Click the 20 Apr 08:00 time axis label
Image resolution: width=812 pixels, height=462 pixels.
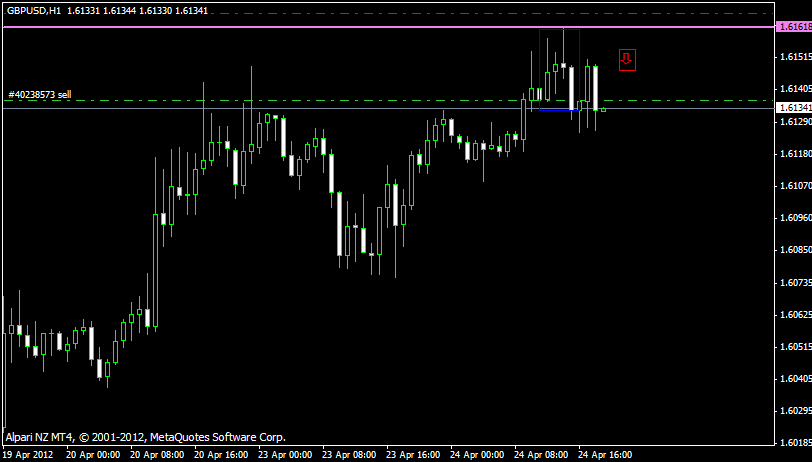pos(157,455)
